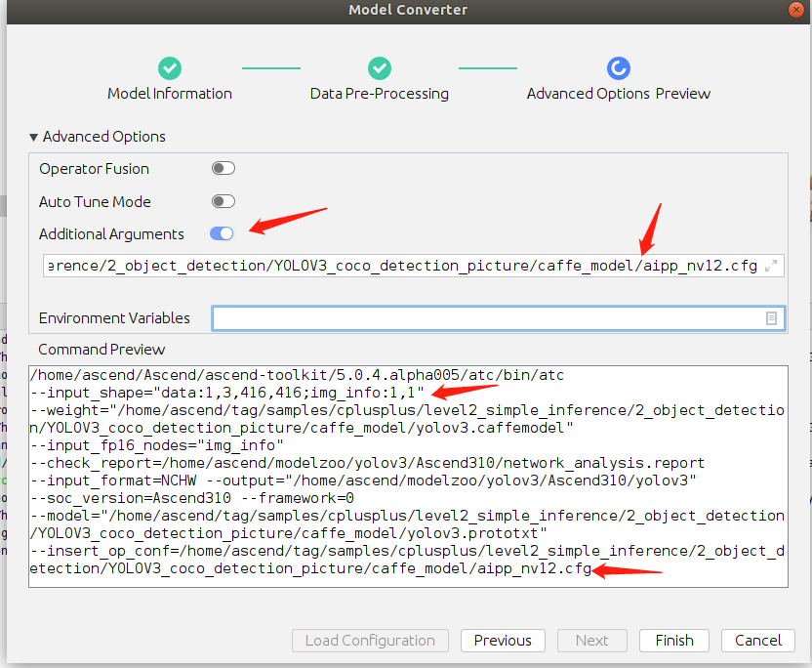Image resolution: width=812 pixels, height=668 pixels.
Task: Click the --framework=0 text
Action: (x=297, y=498)
